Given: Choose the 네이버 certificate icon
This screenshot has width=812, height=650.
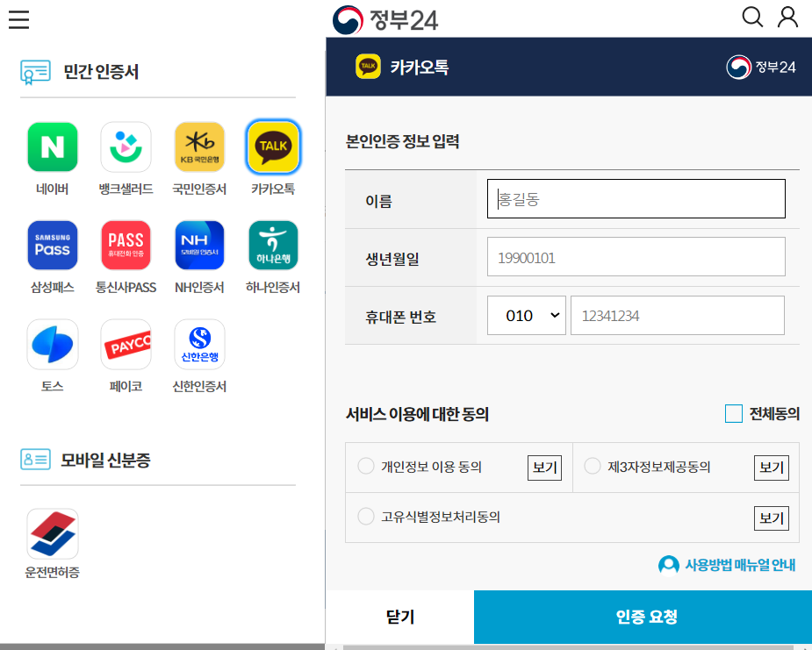Looking at the screenshot, I should (x=53, y=147).
